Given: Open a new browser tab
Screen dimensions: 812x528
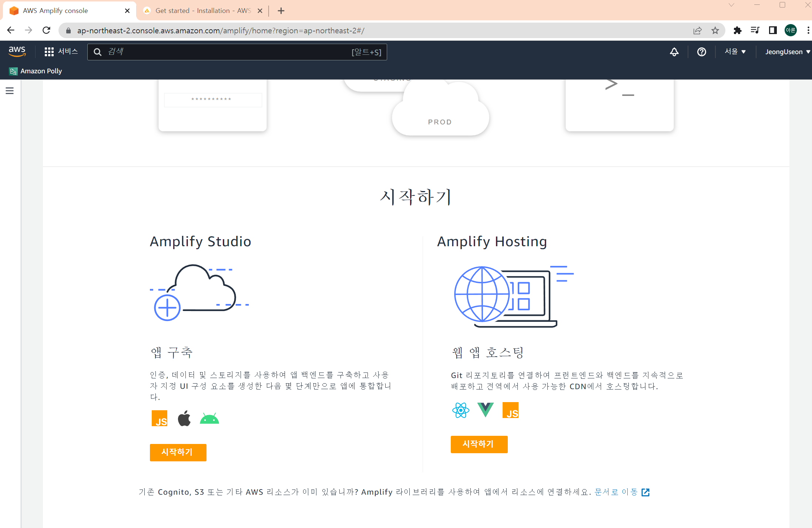Looking at the screenshot, I should [x=281, y=11].
